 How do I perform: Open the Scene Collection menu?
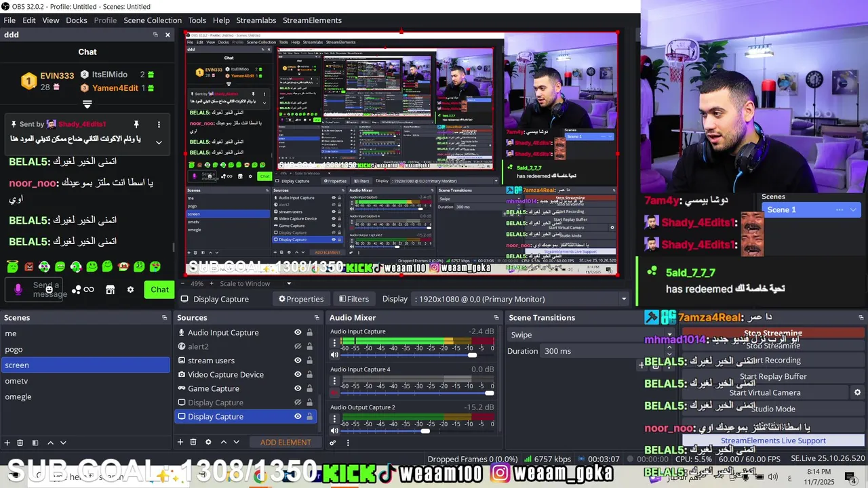tap(153, 20)
